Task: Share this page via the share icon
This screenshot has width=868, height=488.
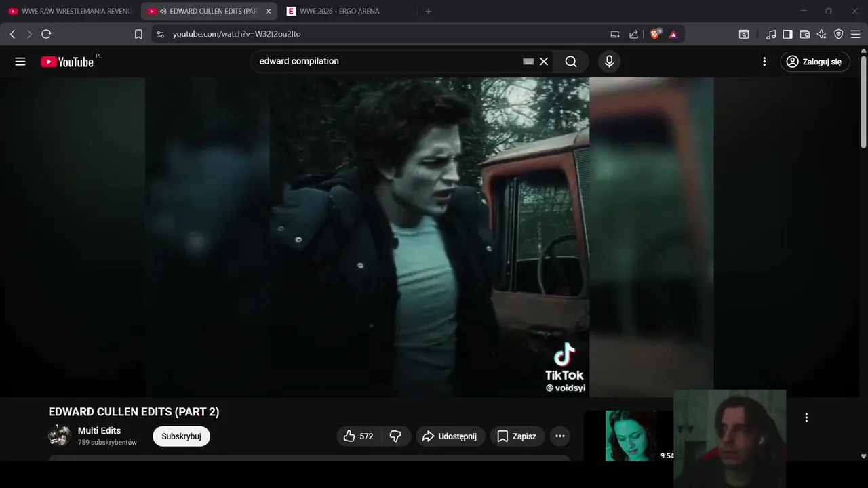Action: tap(634, 34)
